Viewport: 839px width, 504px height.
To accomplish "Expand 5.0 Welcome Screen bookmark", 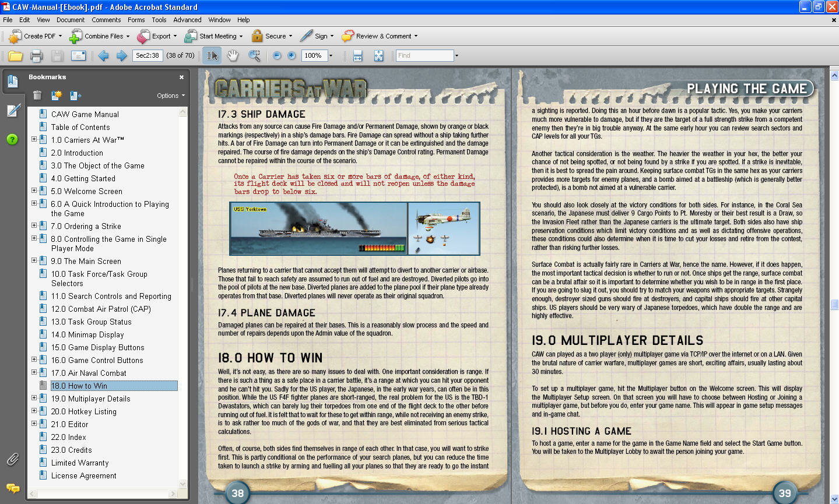I will pyautogui.click(x=34, y=191).
